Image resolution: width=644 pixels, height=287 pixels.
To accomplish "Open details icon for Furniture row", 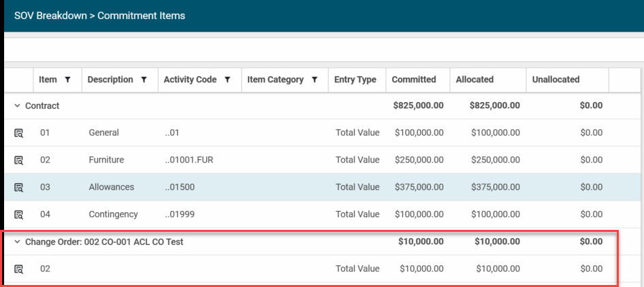I will (19, 161).
